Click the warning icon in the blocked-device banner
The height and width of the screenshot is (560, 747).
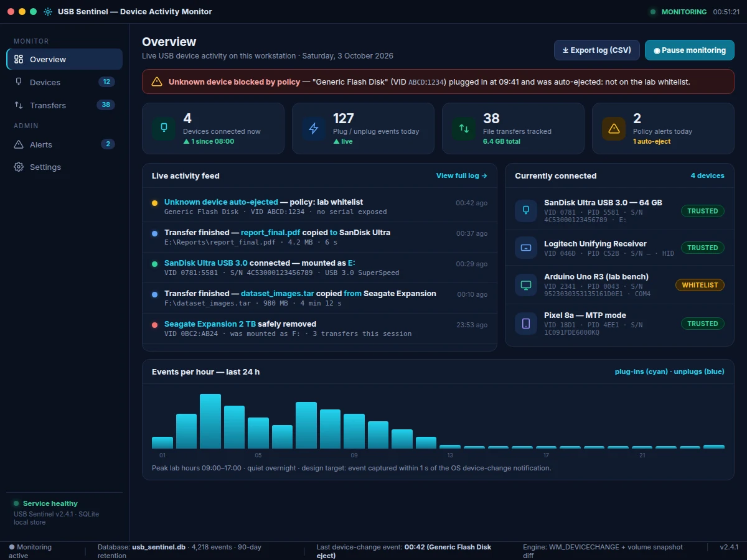pos(157,82)
